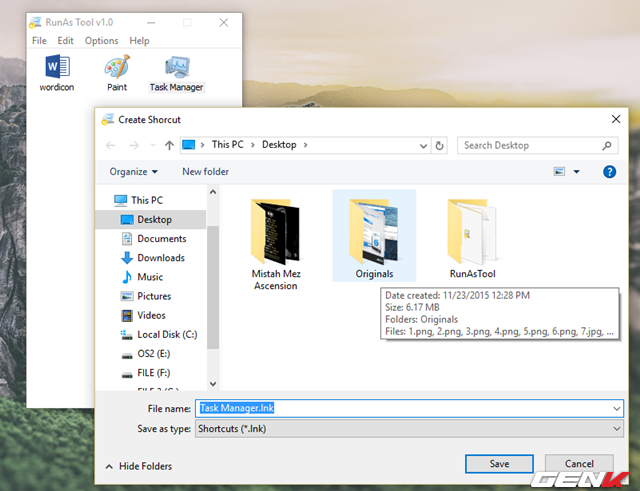Select the Task Manager shortcut icon
The image size is (640, 491).
176,71
